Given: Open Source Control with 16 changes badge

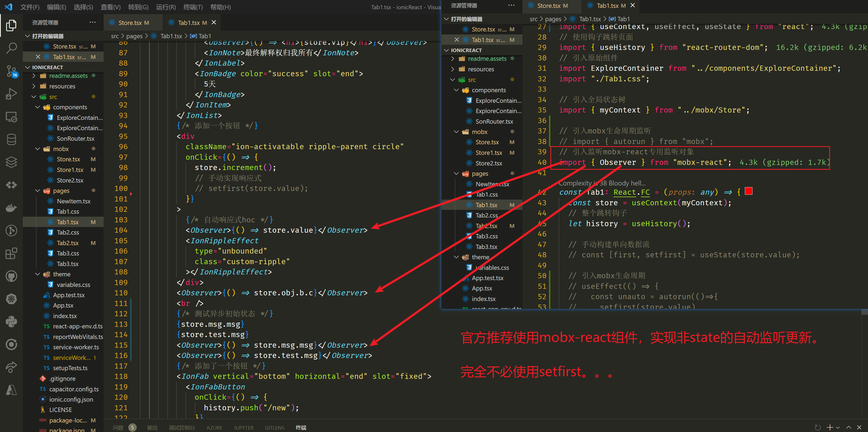Looking at the screenshot, I should pos(11,71).
